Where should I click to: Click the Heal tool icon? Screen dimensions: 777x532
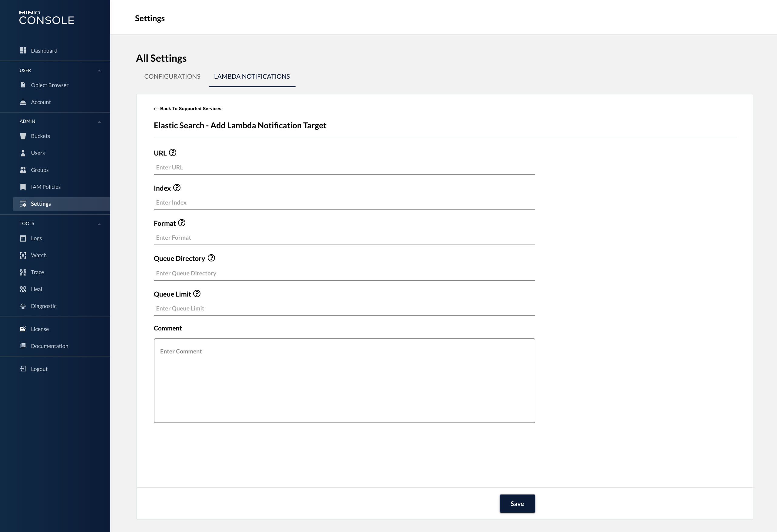[x=23, y=289]
